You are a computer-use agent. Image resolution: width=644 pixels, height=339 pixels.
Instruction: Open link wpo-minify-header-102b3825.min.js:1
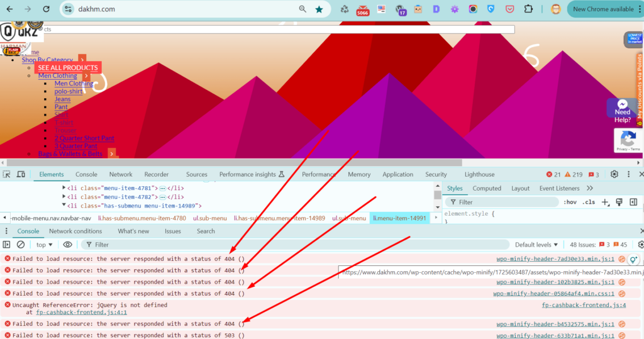(x=555, y=282)
